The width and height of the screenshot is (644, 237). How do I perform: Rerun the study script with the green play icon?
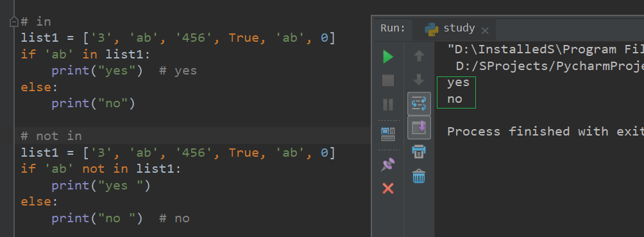click(388, 57)
